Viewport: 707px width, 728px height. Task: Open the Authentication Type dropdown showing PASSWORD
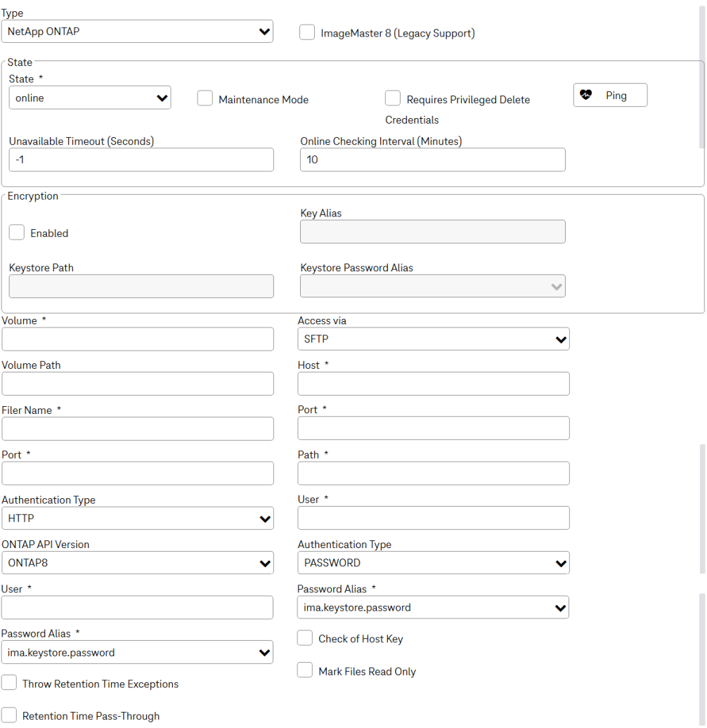433,563
